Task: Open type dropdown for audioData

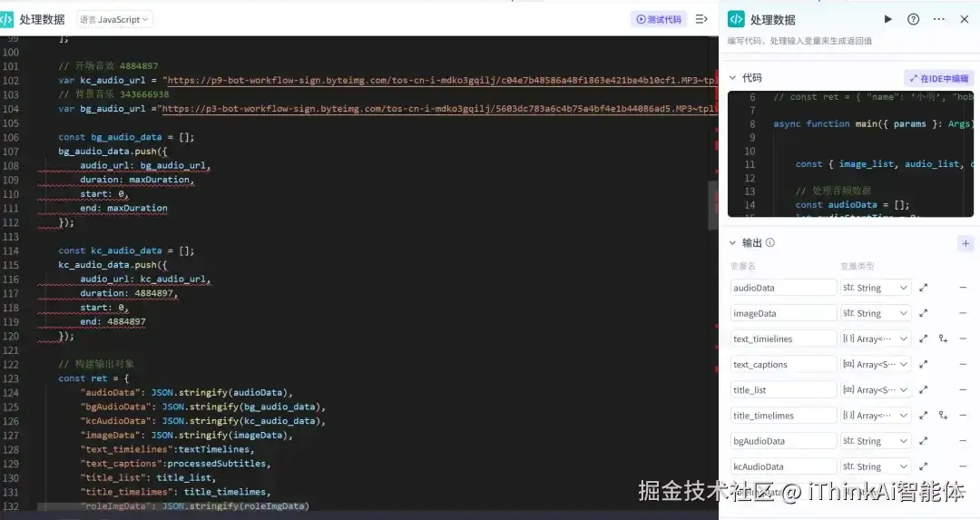Action: point(876,288)
